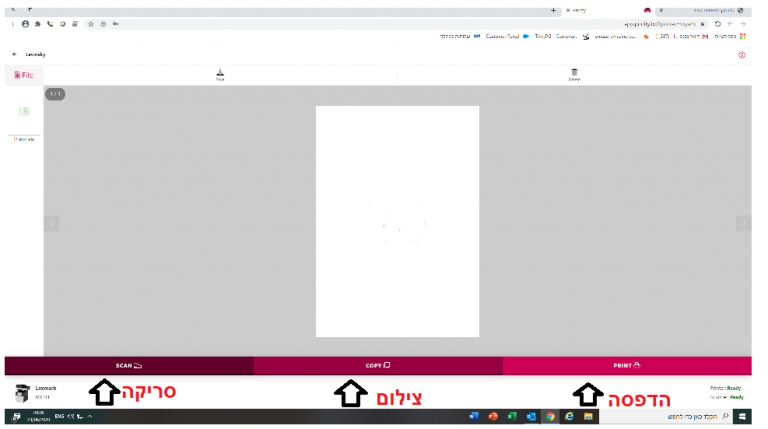Click the browser address bar
Image resolution: width=768 pixels, height=429 pixels.
397,24
